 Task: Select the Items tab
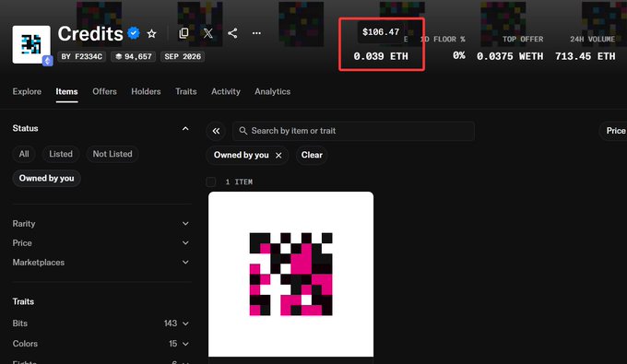[66, 91]
